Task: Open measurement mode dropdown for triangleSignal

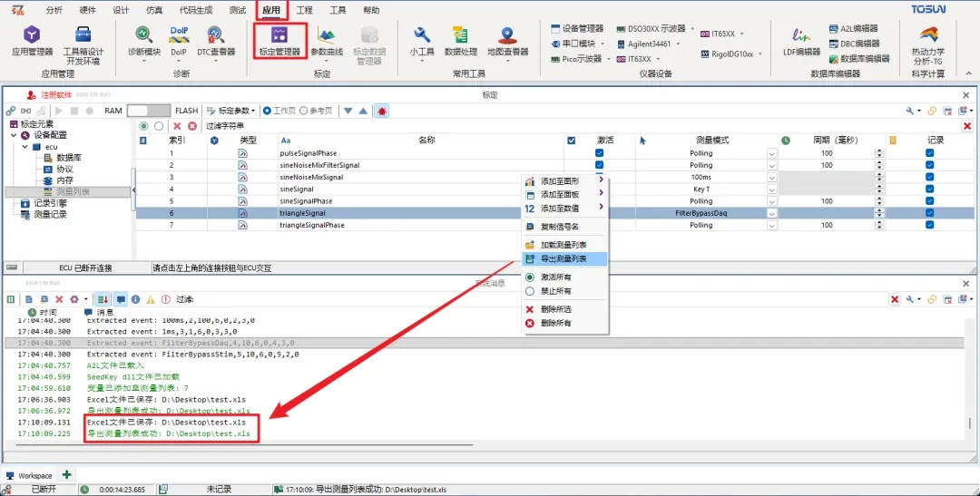Action: click(772, 213)
